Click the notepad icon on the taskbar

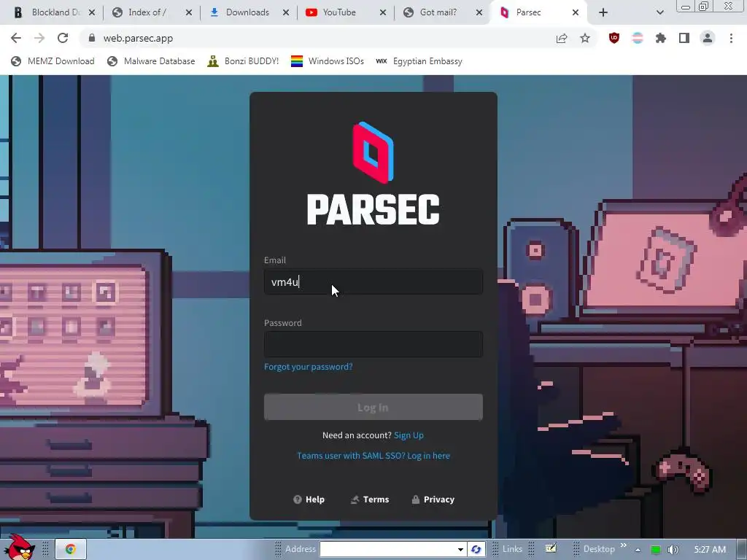pyautogui.click(x=551, y=548)
